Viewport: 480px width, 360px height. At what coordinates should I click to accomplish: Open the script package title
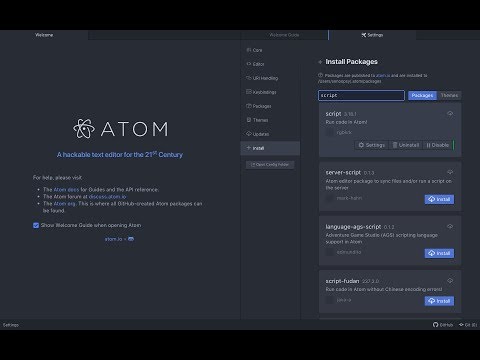coord(333,114)
